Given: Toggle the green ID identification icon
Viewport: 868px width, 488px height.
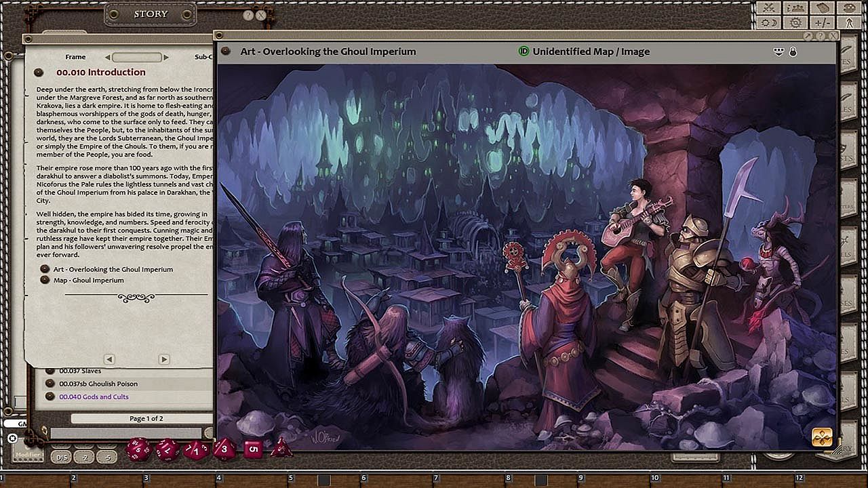Looking at the screenshot, I should click(x=524, y=52).
